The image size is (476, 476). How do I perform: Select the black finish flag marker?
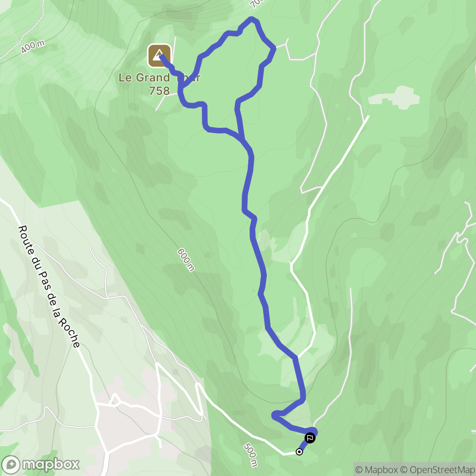(x=310, y=438)
